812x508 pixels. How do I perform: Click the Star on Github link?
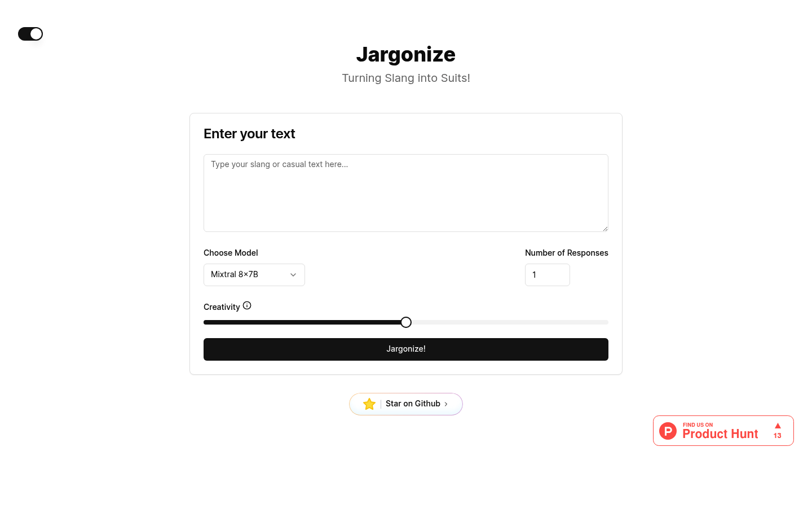(x=413, y=404)
